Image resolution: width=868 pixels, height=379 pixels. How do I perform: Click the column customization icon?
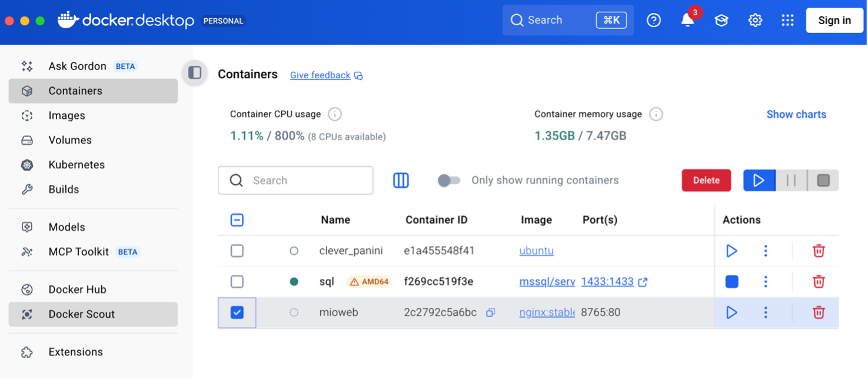click(x=401, y=181)
